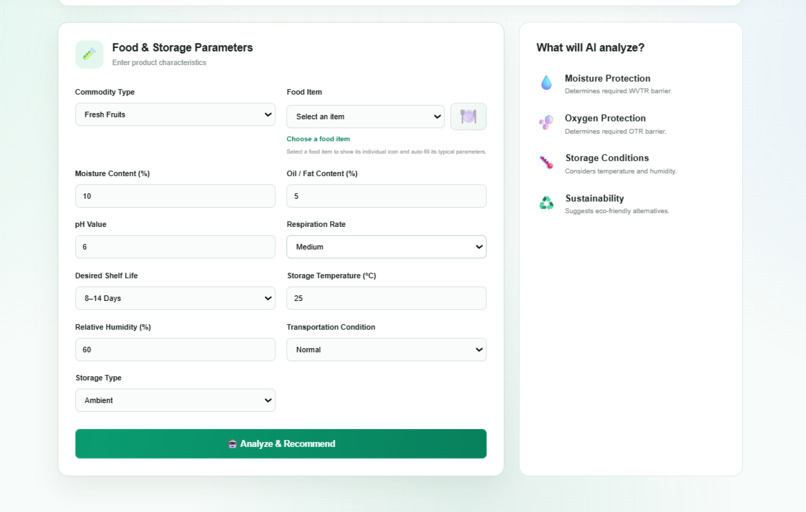Open the Desired Shelf Life dropdown

[175, 298]
